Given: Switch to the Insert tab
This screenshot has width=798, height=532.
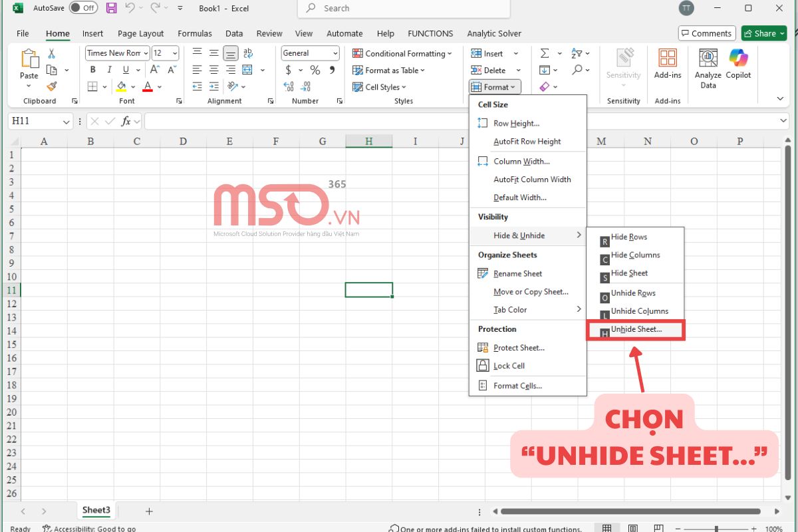Looking at the screenshot, I should (92, 33).
